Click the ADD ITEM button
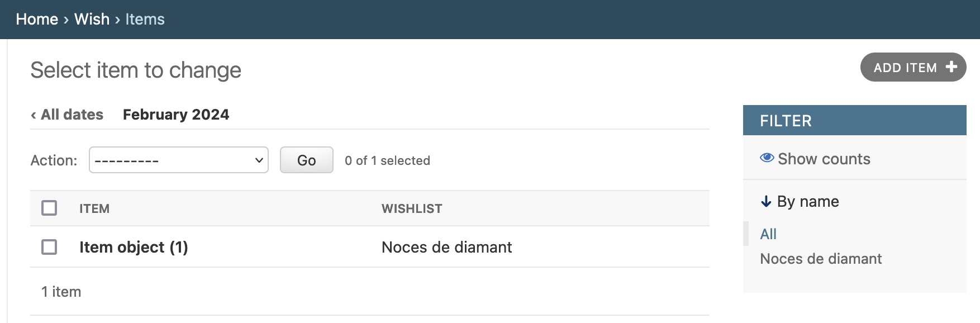 [913, 67]
